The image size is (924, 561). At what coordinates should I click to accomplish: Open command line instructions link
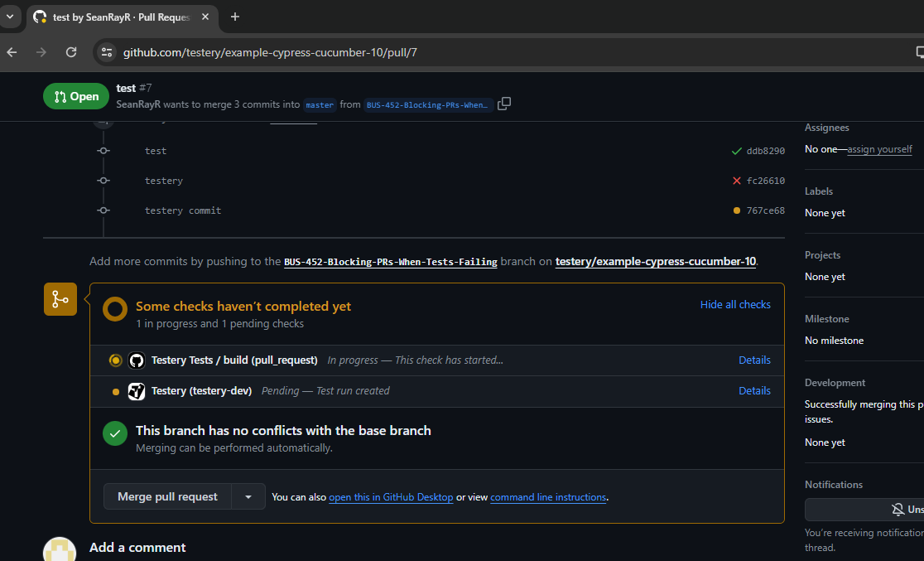[x=548, y=497]
